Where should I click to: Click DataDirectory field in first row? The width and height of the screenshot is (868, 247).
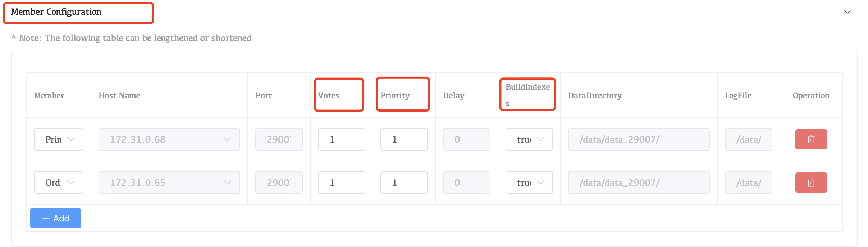(x=639, y=139)
